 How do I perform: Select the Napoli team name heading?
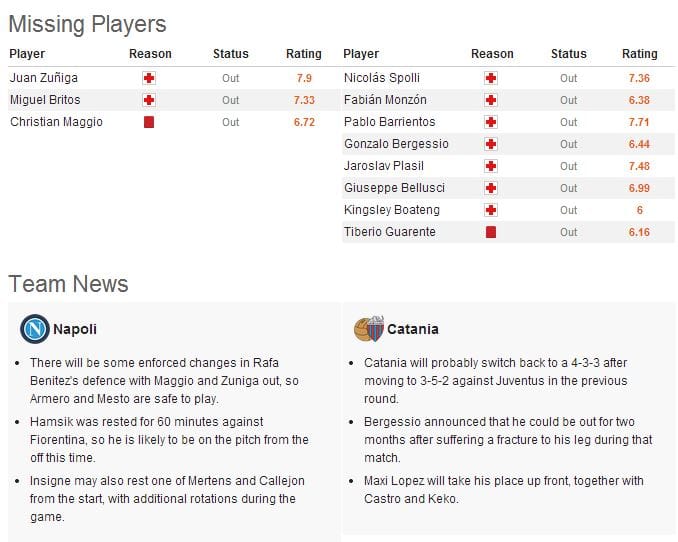tap(75, 329)
